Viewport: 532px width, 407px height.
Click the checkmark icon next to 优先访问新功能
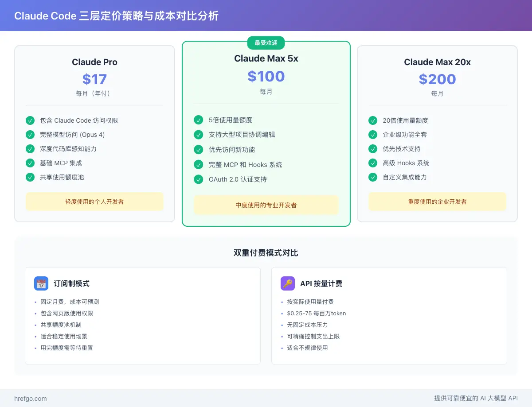pyautogui.click(x=199, y=150)
